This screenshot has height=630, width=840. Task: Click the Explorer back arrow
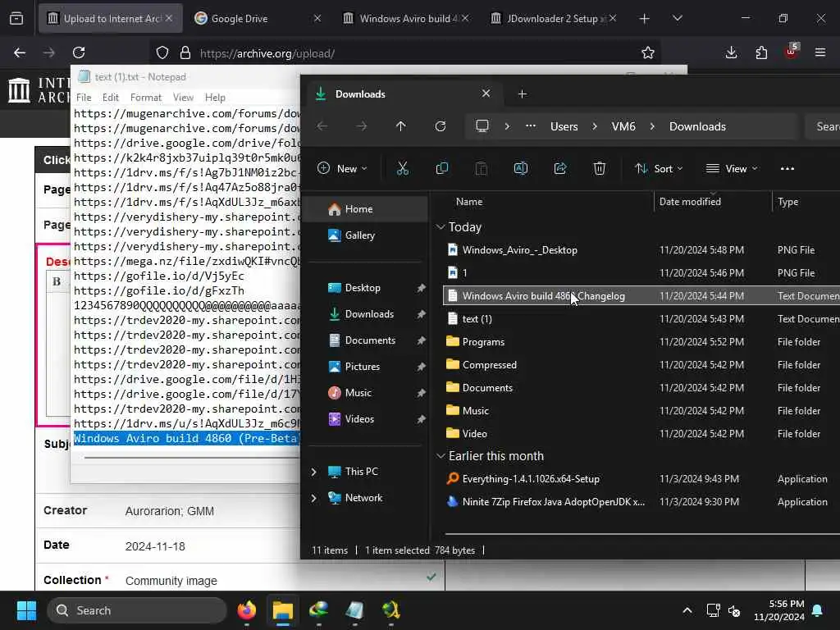tap(322, 126)
